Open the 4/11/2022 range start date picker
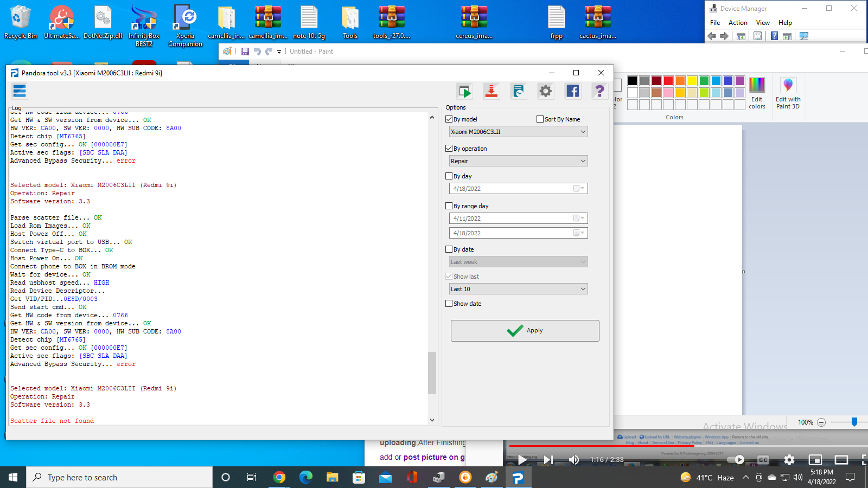This screenshot has width=868, height=488. coord(579,219)
